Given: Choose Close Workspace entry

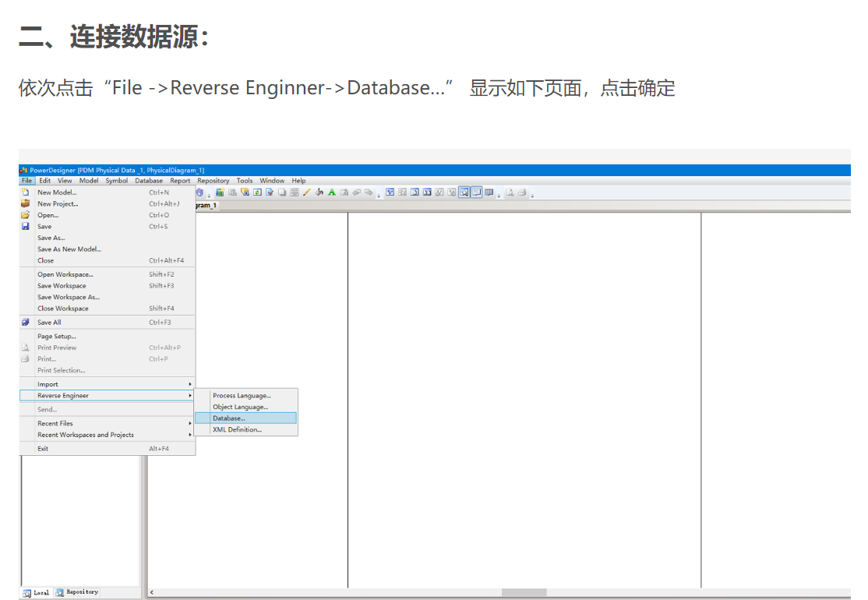Looking at the screenshot, I should (x=106, y=309).
